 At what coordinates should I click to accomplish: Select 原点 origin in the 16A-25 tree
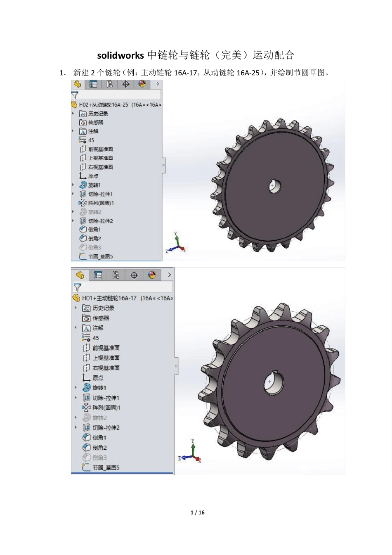(x=89, y=176)
